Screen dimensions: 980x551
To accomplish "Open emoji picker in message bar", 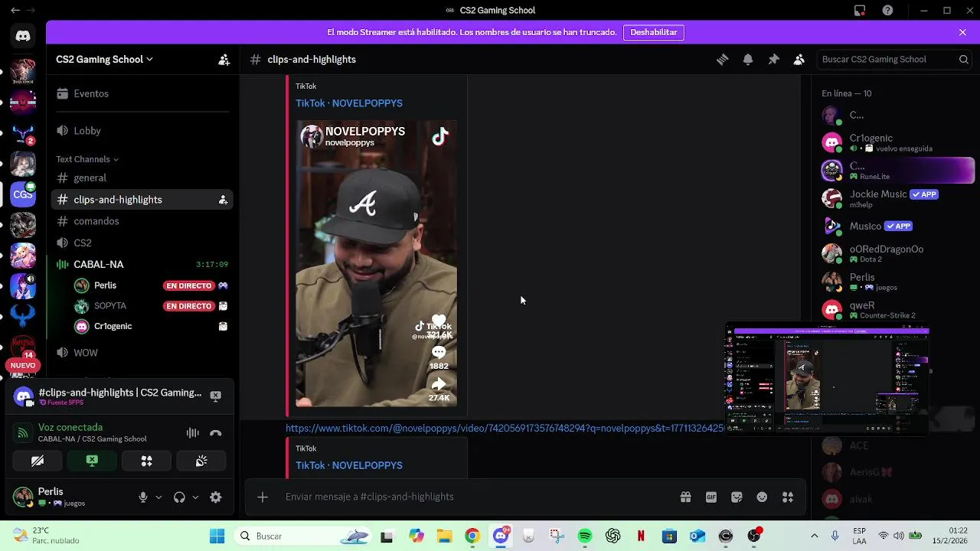I will (x=762, y=497).
